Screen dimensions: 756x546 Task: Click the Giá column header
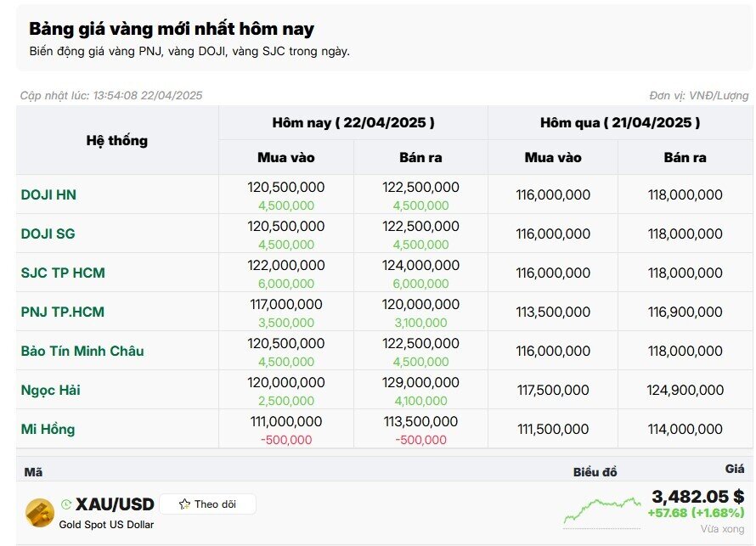(x=735, y=469)
